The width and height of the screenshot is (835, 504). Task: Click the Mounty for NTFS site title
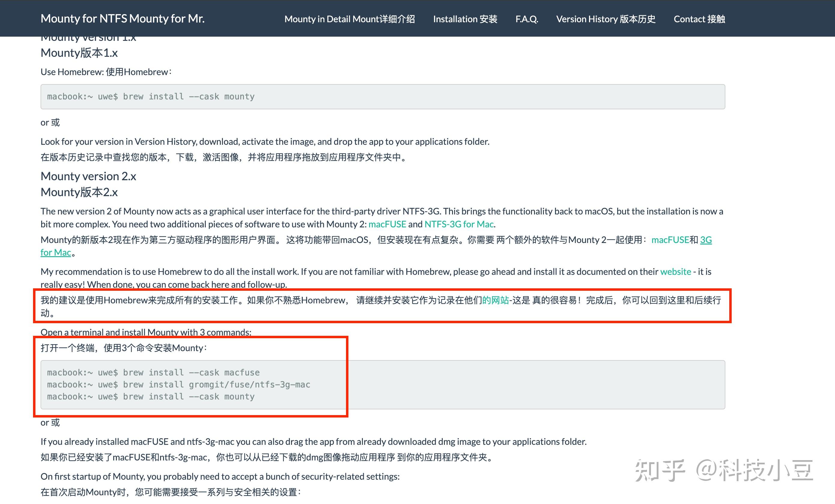[122, 18]
